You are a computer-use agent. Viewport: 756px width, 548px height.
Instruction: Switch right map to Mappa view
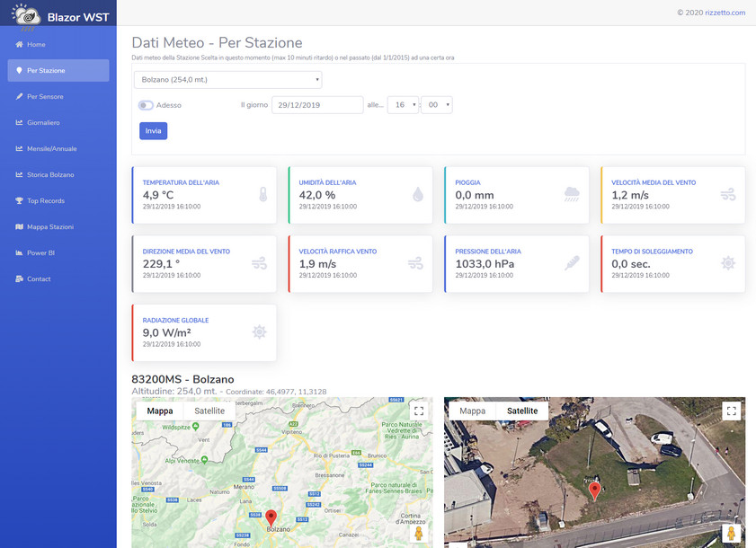click(x=472, y=411)
